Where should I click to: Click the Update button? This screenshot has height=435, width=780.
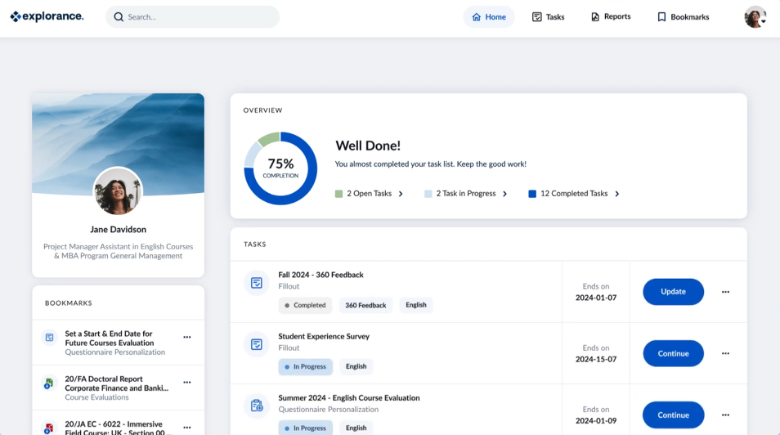click(x=673, y=292)
